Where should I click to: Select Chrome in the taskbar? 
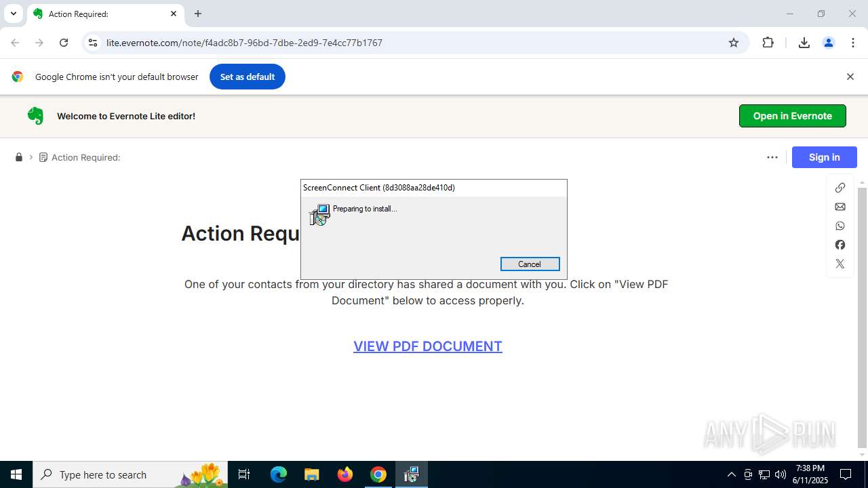(x=378, y=474)
